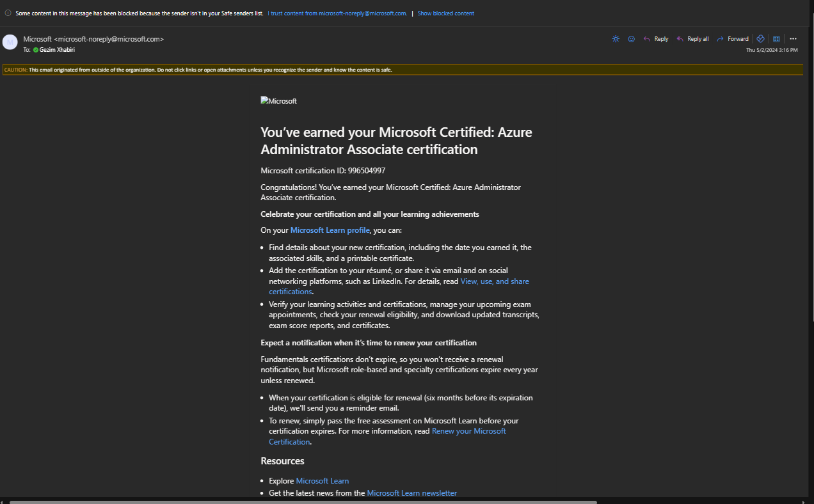
Task: Click 'Celebrate your certification and all your learning achievements'
Action: point(370,214)
